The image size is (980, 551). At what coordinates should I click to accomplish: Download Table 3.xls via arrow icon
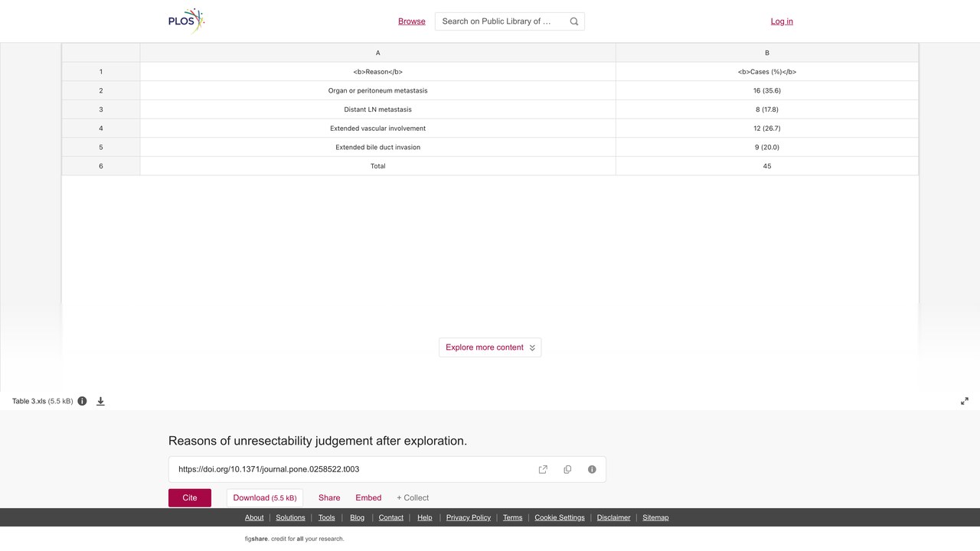coord(100,401)
